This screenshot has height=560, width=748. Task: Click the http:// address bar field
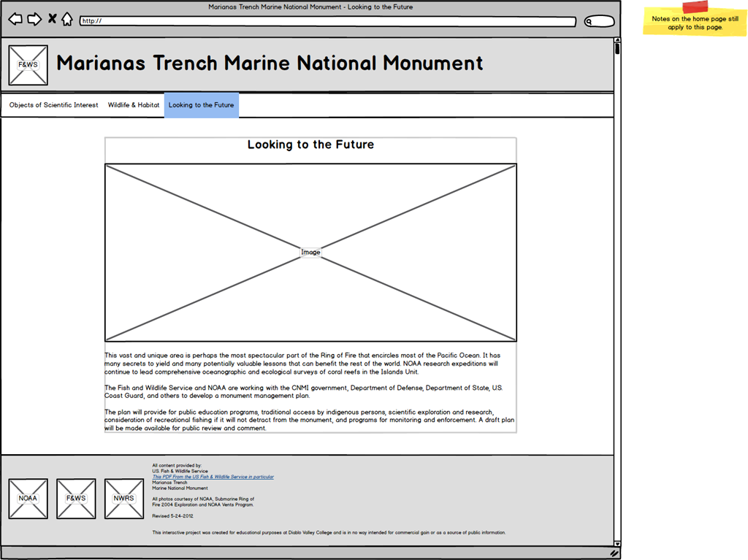329,21
